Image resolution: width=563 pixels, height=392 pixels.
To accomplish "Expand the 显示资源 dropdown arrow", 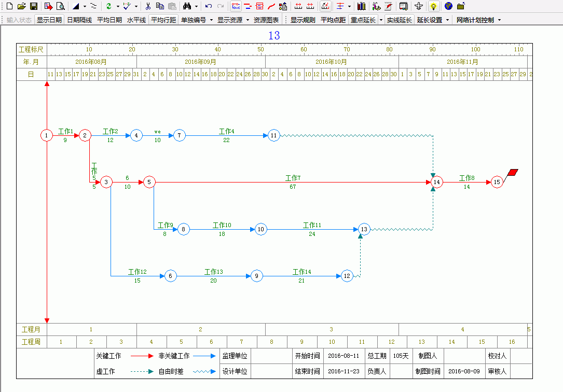I will coord(248,20).
